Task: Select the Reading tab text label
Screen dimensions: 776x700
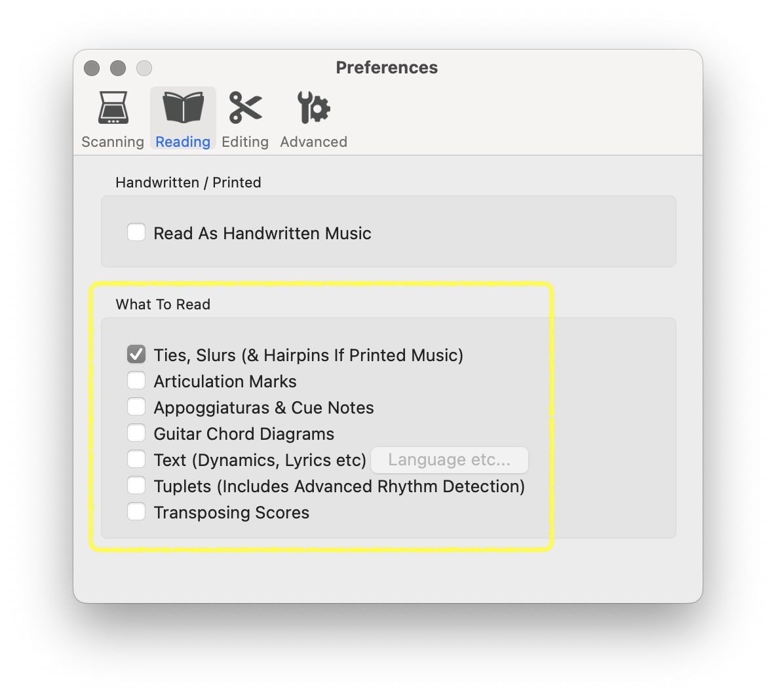Action: [x=183, y=142]
